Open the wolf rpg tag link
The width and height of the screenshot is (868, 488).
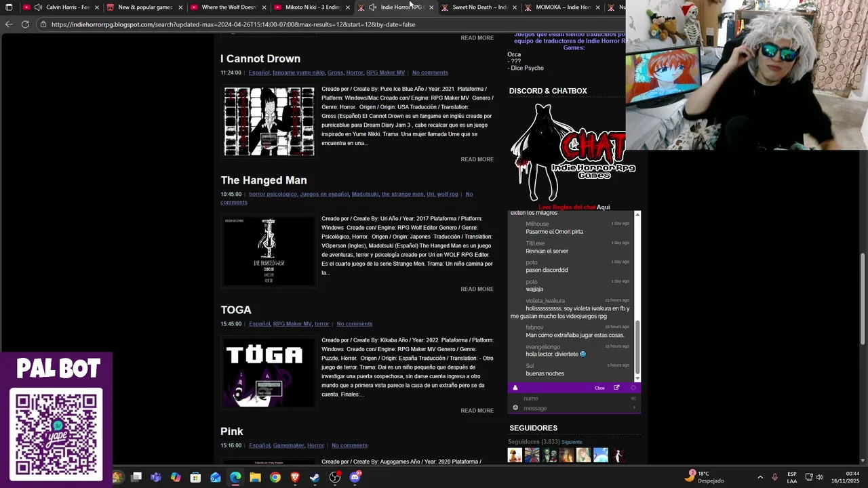[448, 194]
